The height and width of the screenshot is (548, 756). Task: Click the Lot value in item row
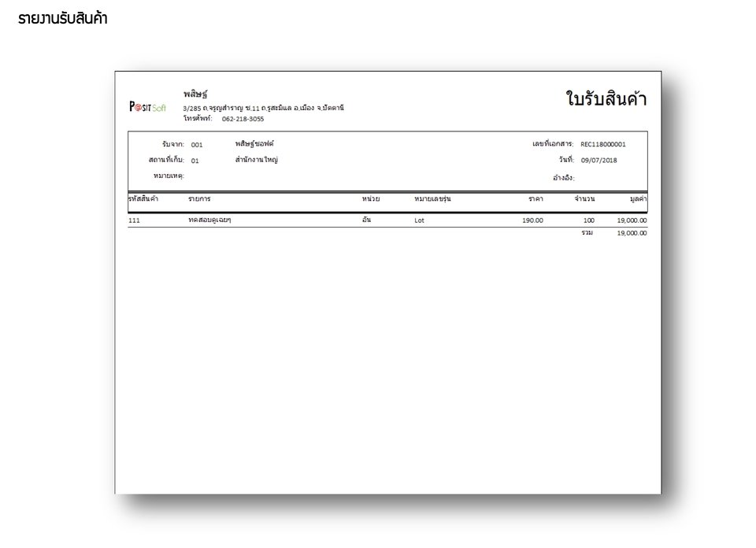point(419,220)
